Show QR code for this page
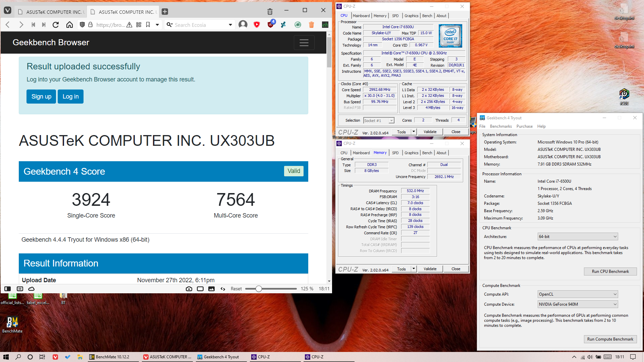 139,25
